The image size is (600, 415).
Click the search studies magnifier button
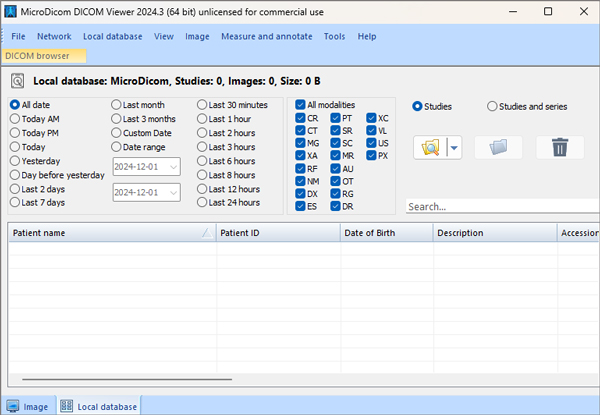pyautogui.click(x=430, y=148)
